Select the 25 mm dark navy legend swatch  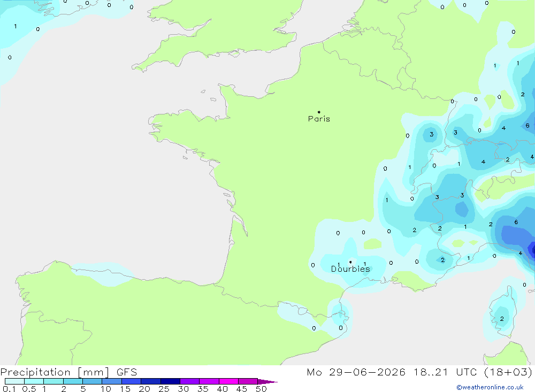170,381
